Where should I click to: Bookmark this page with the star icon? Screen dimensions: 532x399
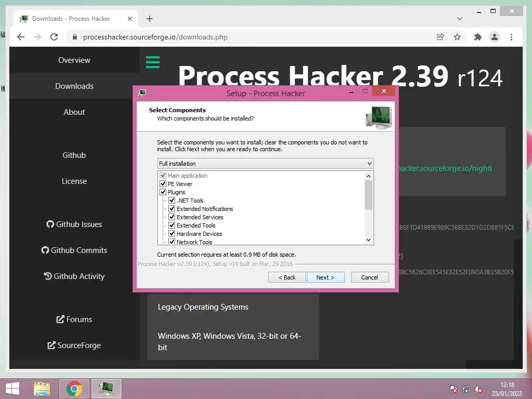[x=457, y=37]
